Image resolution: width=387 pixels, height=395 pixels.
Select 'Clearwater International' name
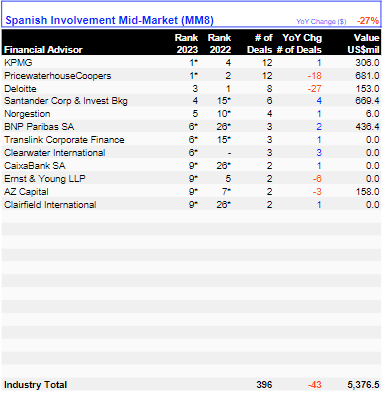tap(55, 153)
